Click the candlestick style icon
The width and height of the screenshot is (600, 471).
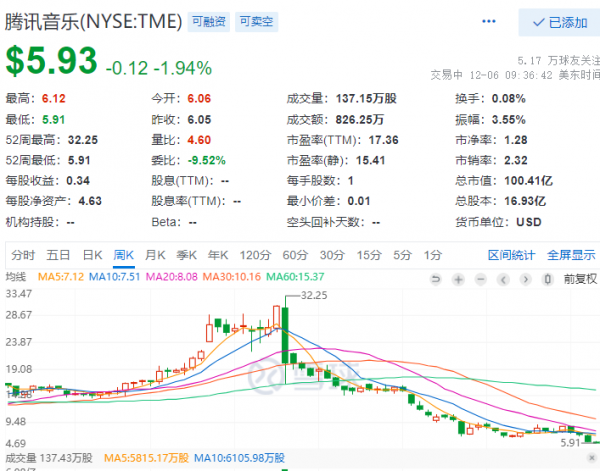tap(548, 280)
